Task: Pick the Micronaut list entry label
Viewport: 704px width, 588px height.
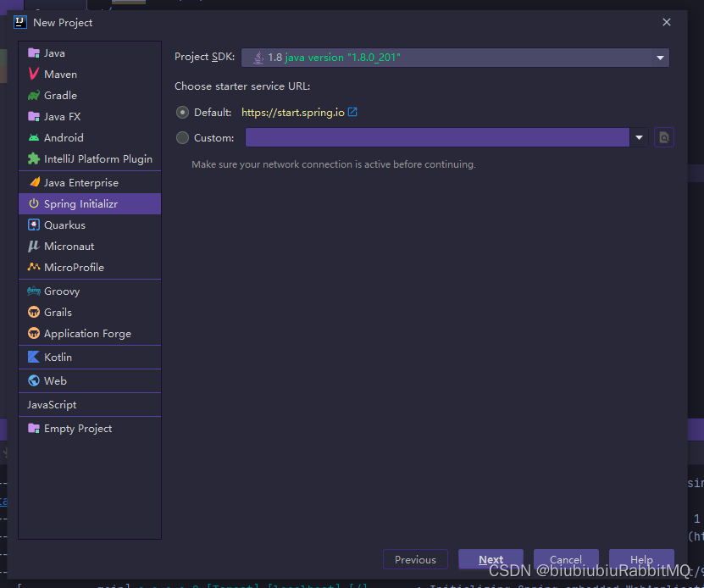Action: click(x=69, y=247)
